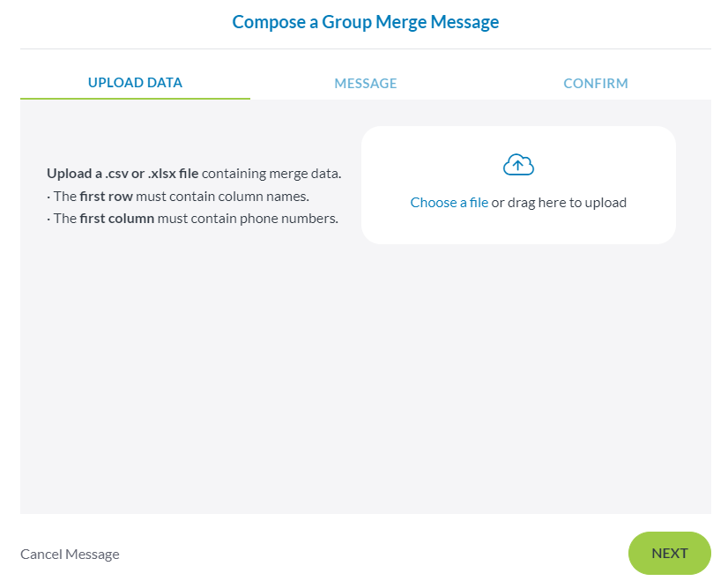Click the cloud upload icon
Image resolution: width=728 pixels, height=581 pixels.
click(518, 165)
